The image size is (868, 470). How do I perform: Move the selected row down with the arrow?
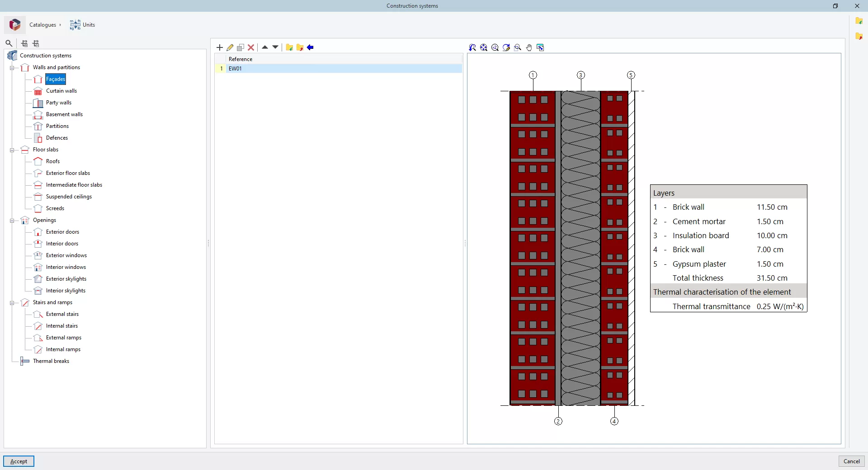point(275,47)
